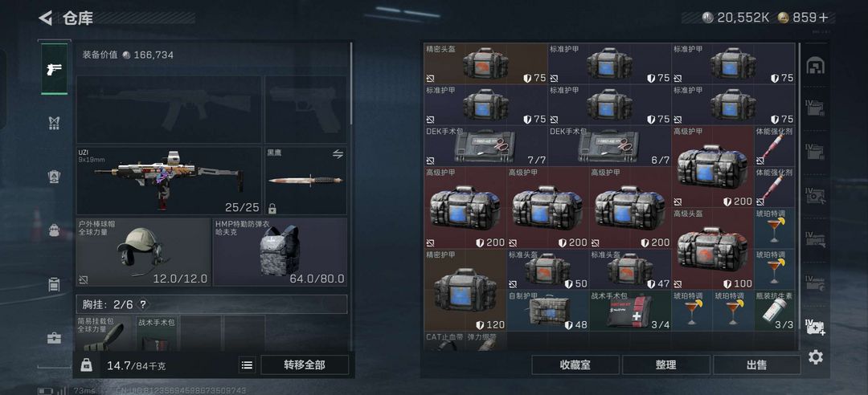Open the settings gear icon
This screenshot has width=868, height=395.
pyautogui.click(x=816, y=357)
